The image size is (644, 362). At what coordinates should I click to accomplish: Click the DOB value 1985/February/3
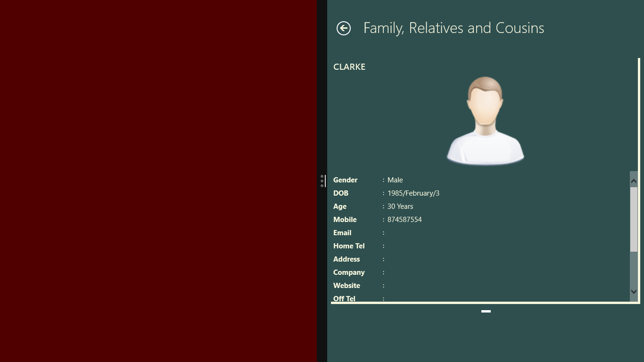(x=413, y=193)
